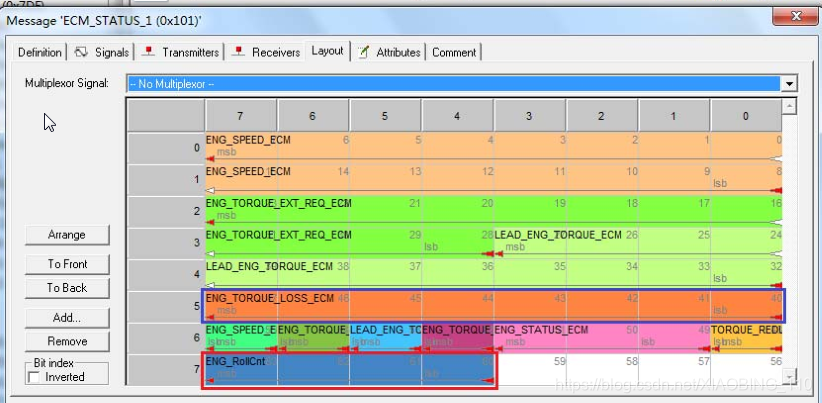Select ENG_SPEED_ECM signal in byte 1
Image resolution: width=822 pixels, height=403 pixels.
pos(494,180)
